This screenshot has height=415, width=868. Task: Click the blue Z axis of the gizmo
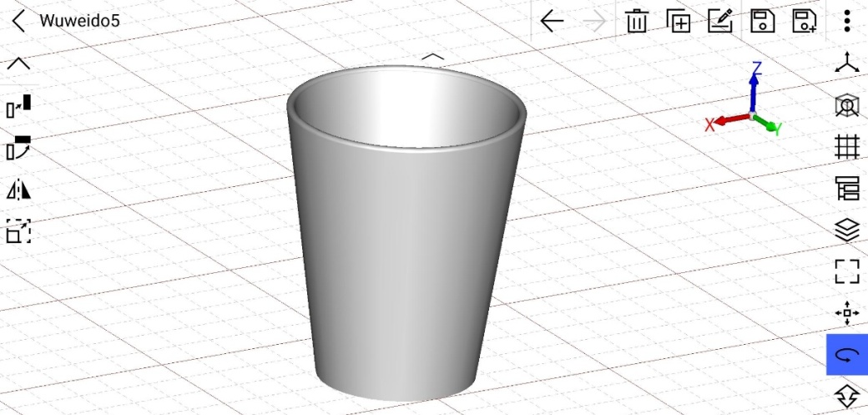tap(754, 89)
